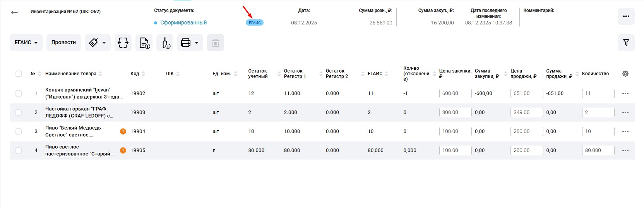Click warning icon for Пиво "Белый Медведь"

(123, 131)
